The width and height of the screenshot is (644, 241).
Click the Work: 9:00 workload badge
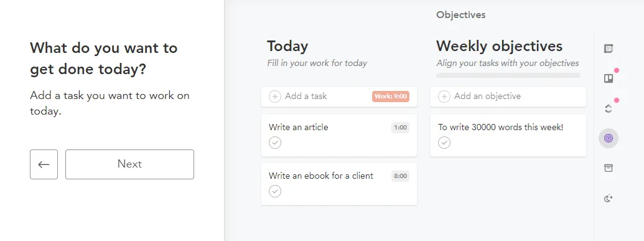pos(391,97)
